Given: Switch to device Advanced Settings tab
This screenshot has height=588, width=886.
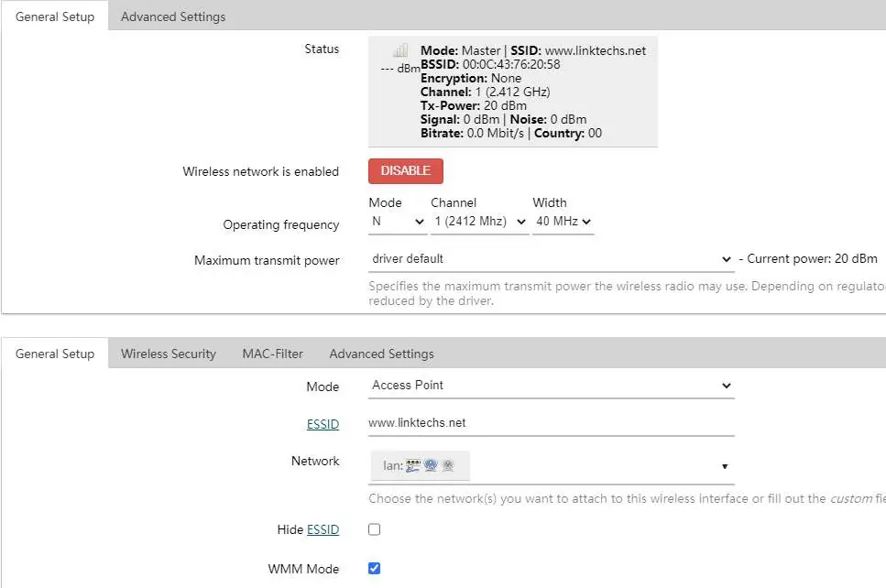Looking at the screenshot, I should point(173,16).
